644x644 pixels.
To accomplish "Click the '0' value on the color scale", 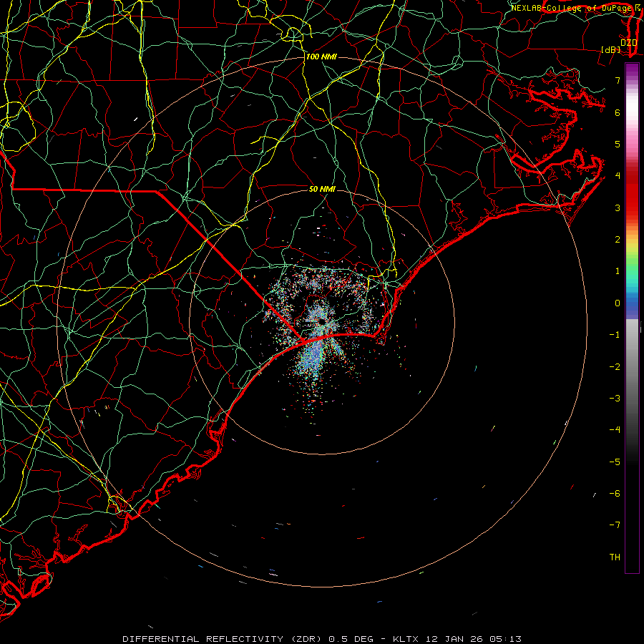I will pyautogui.click(x=618, y=303).
